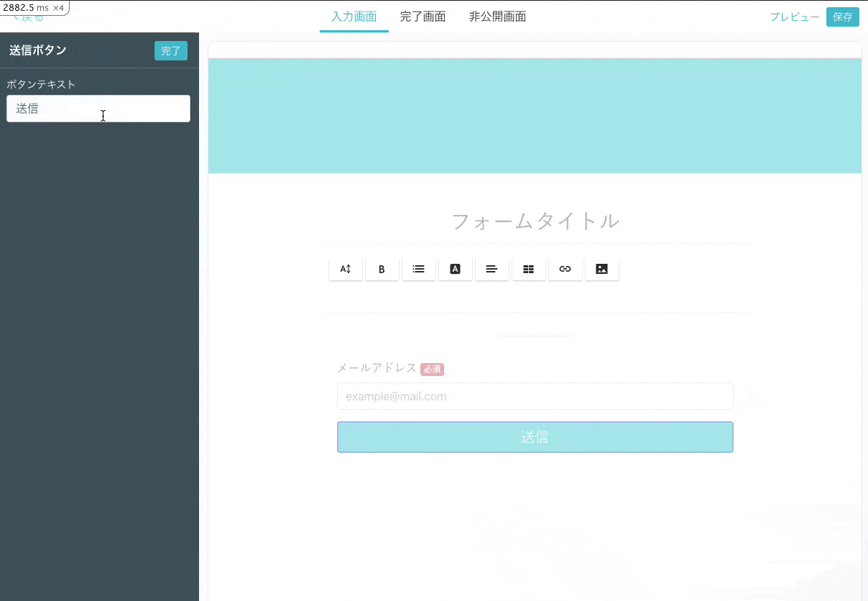Screen dimensions: 868x601
Task: Switch to the 非公開画面 tab
Action: (497, 17)
